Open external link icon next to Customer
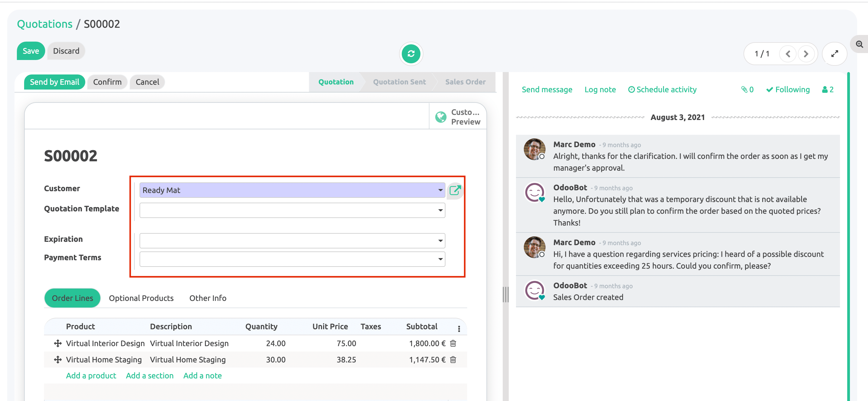Viewport: 868px width, 401px height. 455,190
